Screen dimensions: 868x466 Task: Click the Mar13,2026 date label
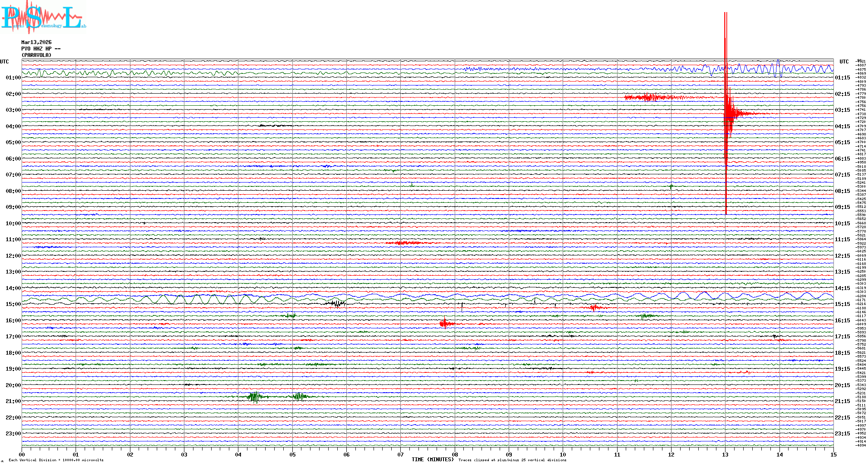coord(36,42)
